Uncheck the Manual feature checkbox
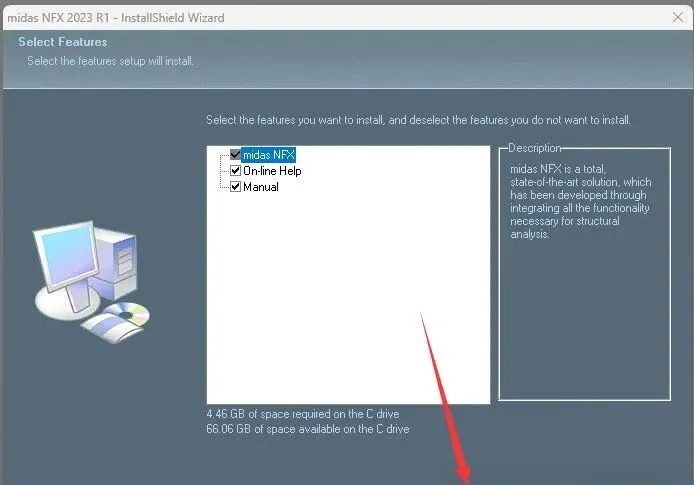Image resolution: width=694 pixels, height=485 pixels. (235, 187)
